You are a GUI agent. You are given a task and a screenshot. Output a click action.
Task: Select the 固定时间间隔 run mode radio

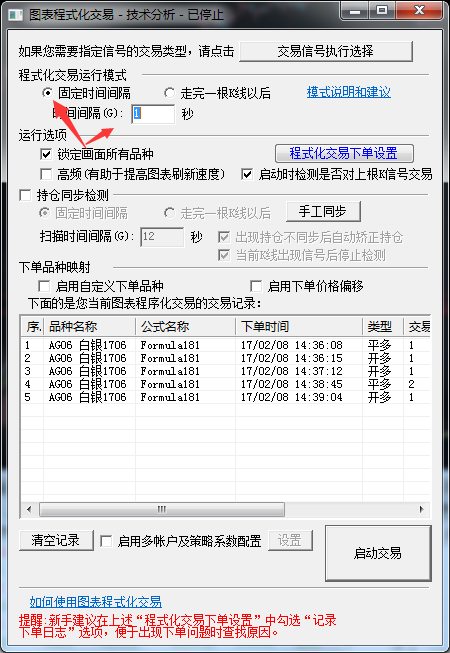click(x=48, y=93)
